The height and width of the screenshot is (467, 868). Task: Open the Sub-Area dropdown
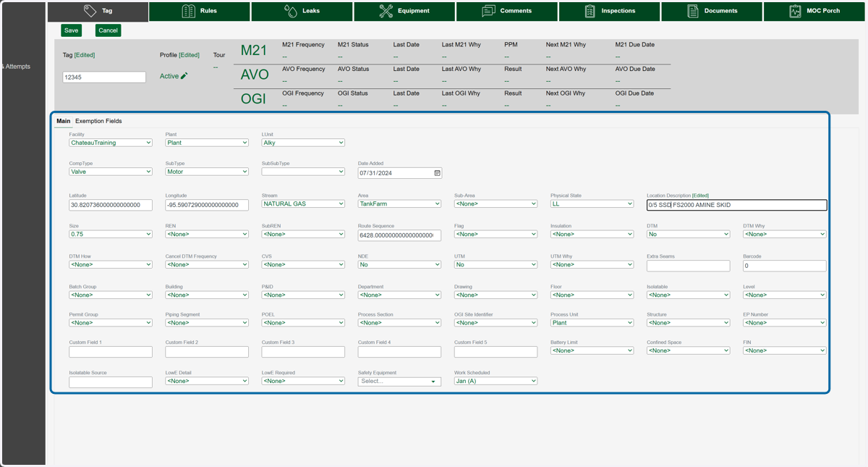point(495,203)
